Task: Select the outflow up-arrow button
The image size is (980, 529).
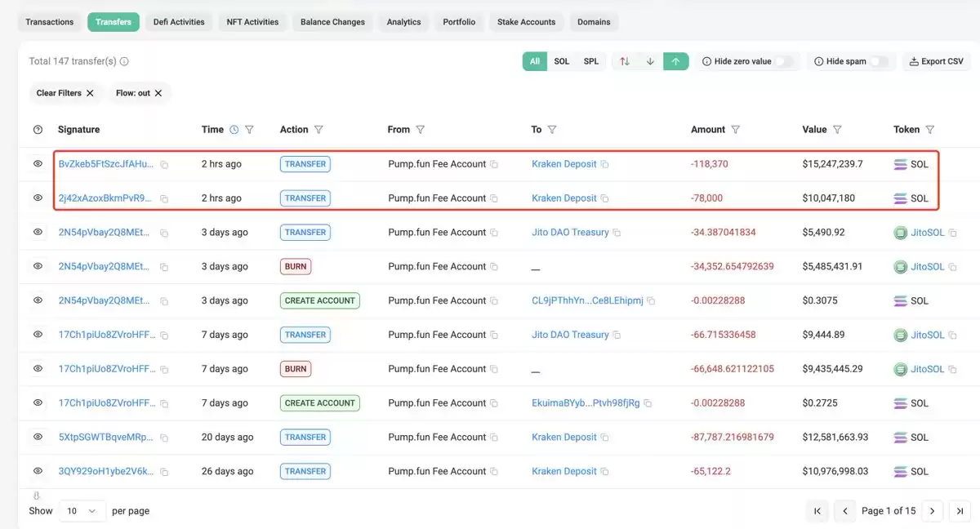Action: tap(675, 61)
